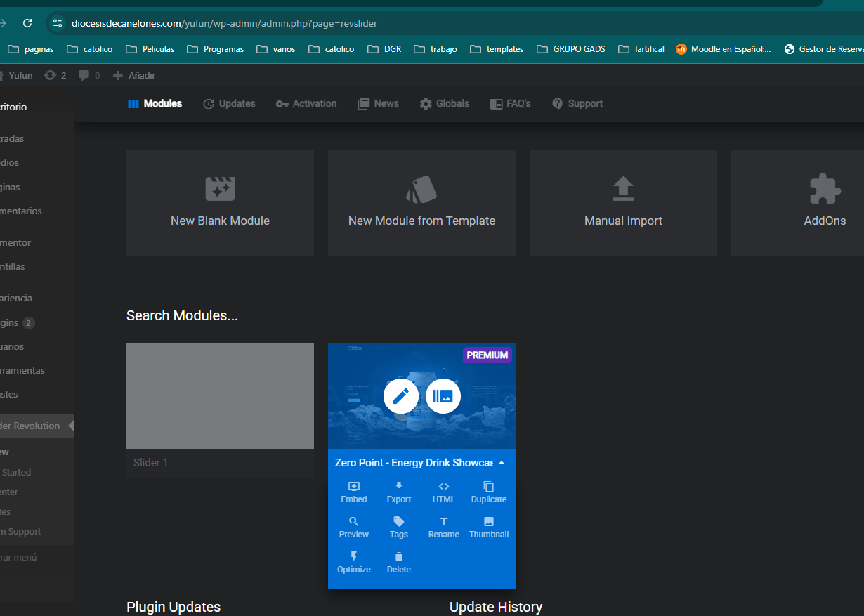Open the Moodle en Español bookmark
The image size is (864, 616).
pos(724,49)
